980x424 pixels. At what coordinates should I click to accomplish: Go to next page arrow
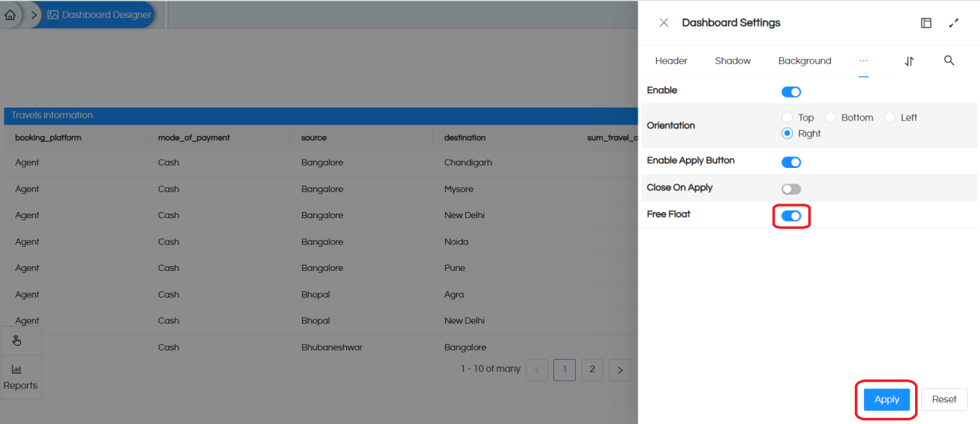point(620,370)
